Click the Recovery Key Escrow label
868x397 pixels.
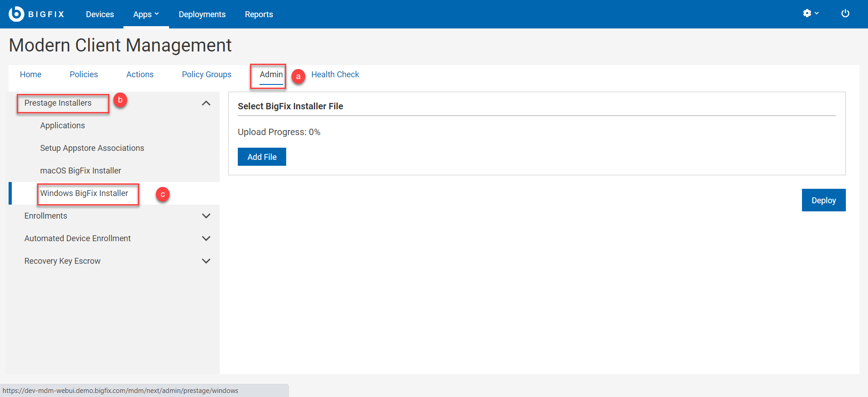click(62, 261)
